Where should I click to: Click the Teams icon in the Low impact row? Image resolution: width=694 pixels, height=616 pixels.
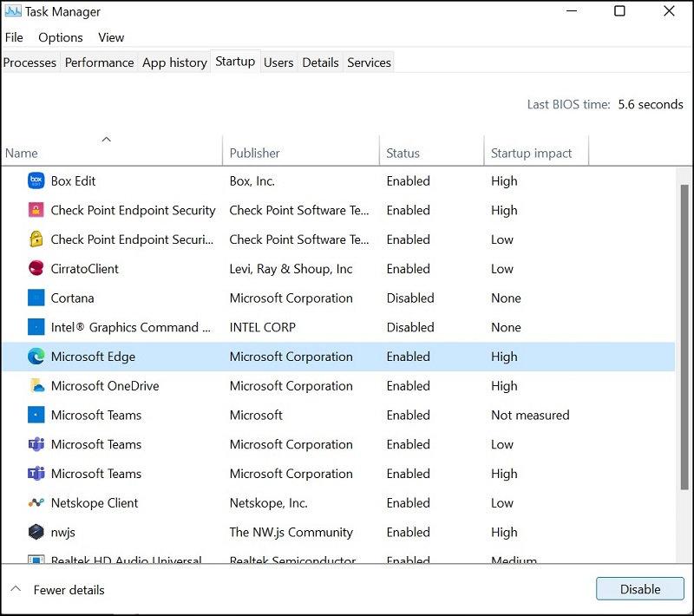(x=36, y=444)
